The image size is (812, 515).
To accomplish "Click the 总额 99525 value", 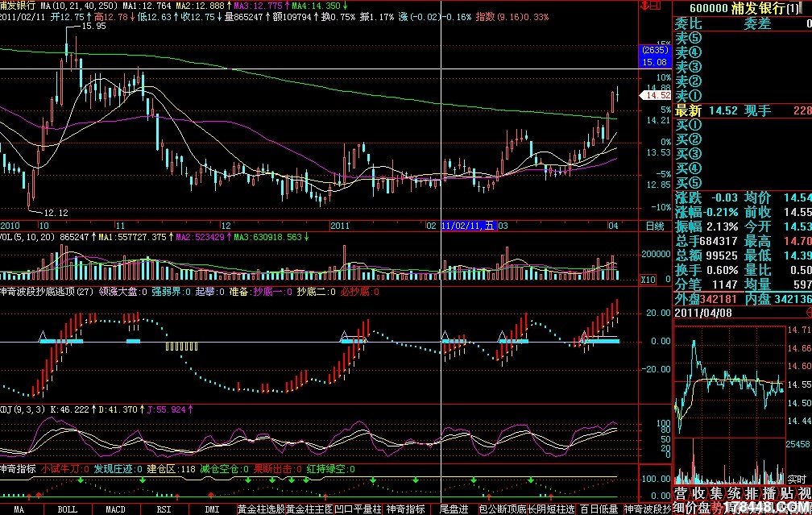I will point(722,255).
